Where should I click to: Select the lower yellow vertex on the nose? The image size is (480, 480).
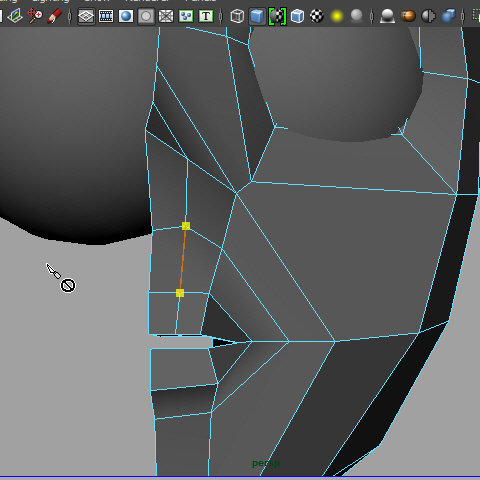(x=180, y=293)
